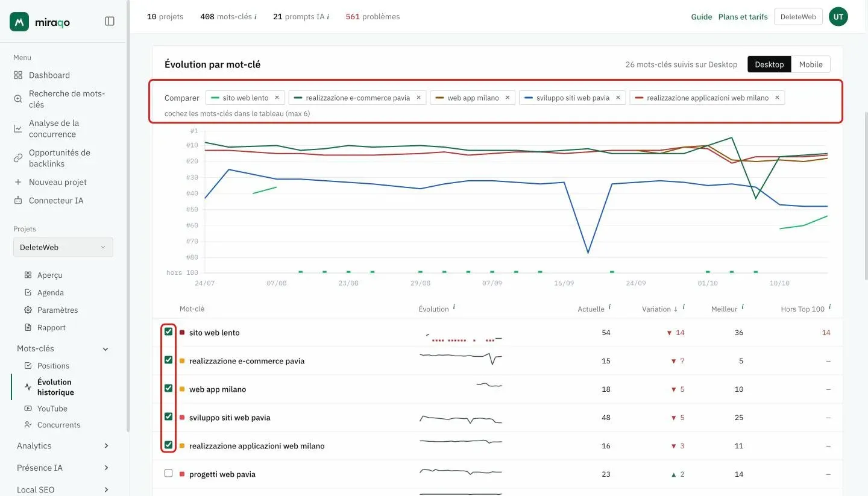
Task: Open the YouTube icon in the sidebar
Action: coord(28,409)
